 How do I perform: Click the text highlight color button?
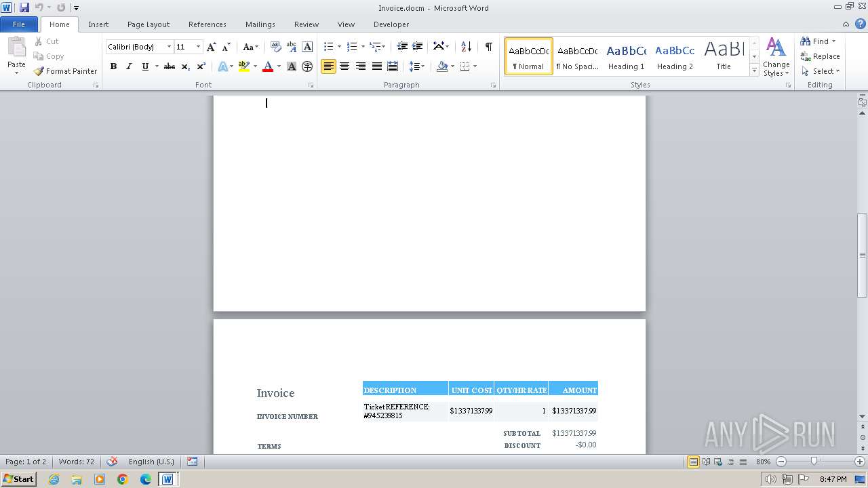[244, 66]
